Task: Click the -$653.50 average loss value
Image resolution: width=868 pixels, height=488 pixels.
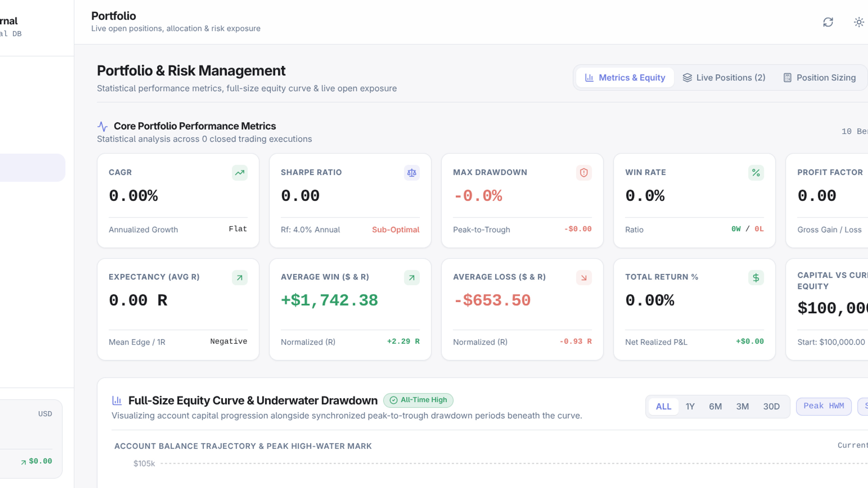Action: tap(492, 300)
